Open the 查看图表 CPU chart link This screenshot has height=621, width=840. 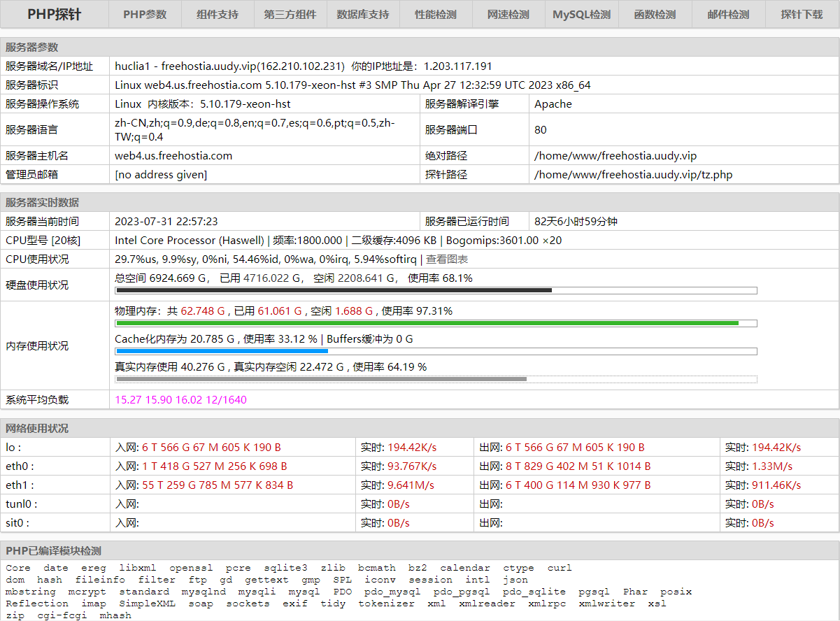pos(447,259)
